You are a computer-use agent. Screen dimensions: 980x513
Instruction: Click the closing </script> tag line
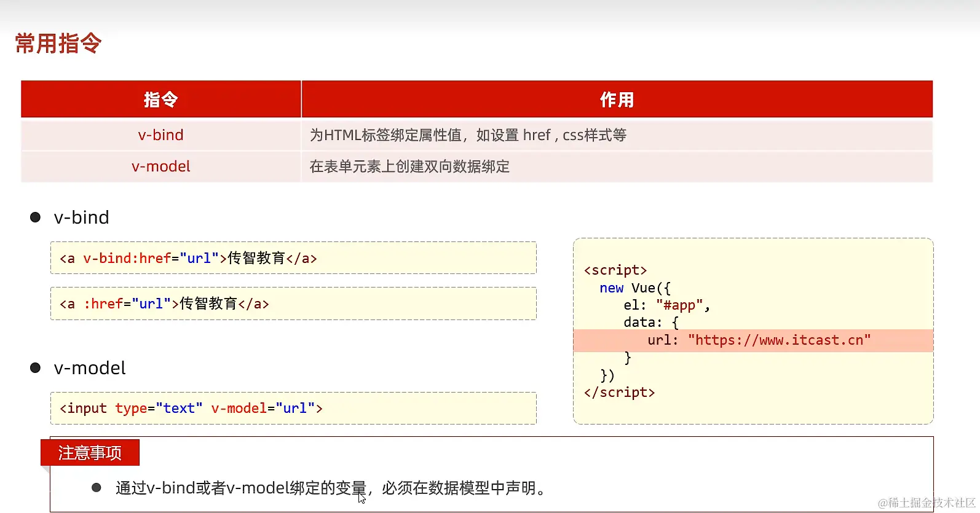point(619,393)
